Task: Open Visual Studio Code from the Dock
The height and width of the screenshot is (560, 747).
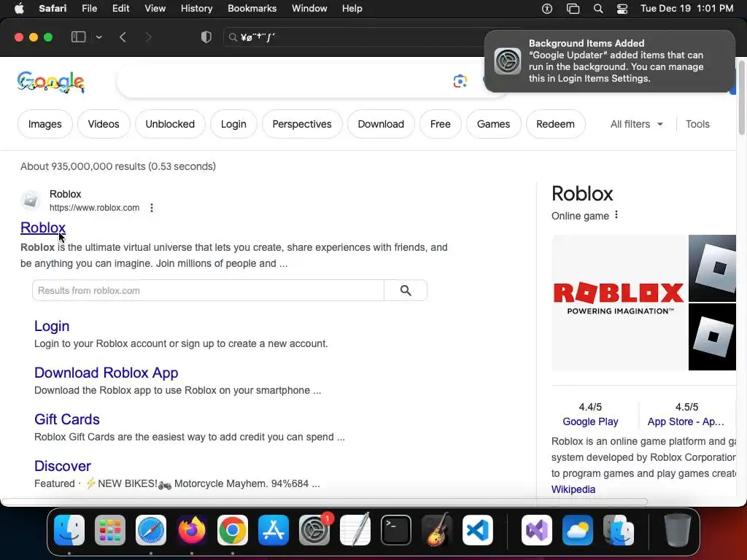Action: [x=477, y=530]
